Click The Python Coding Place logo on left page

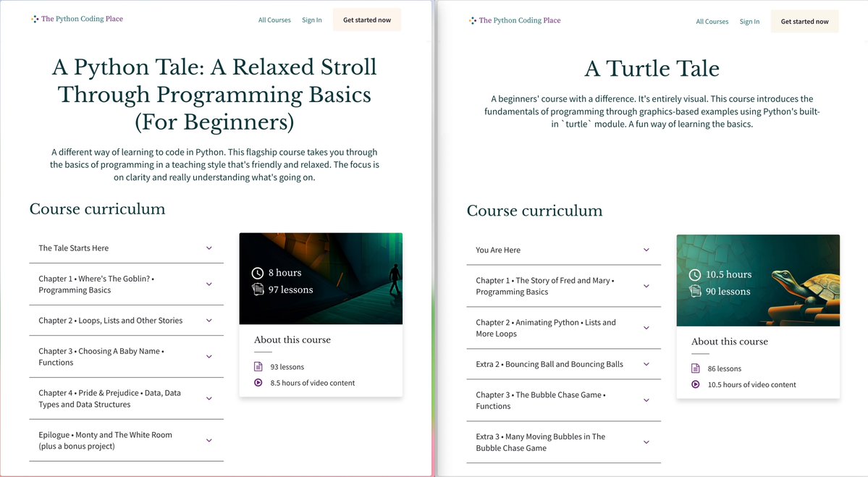[76, 19]
